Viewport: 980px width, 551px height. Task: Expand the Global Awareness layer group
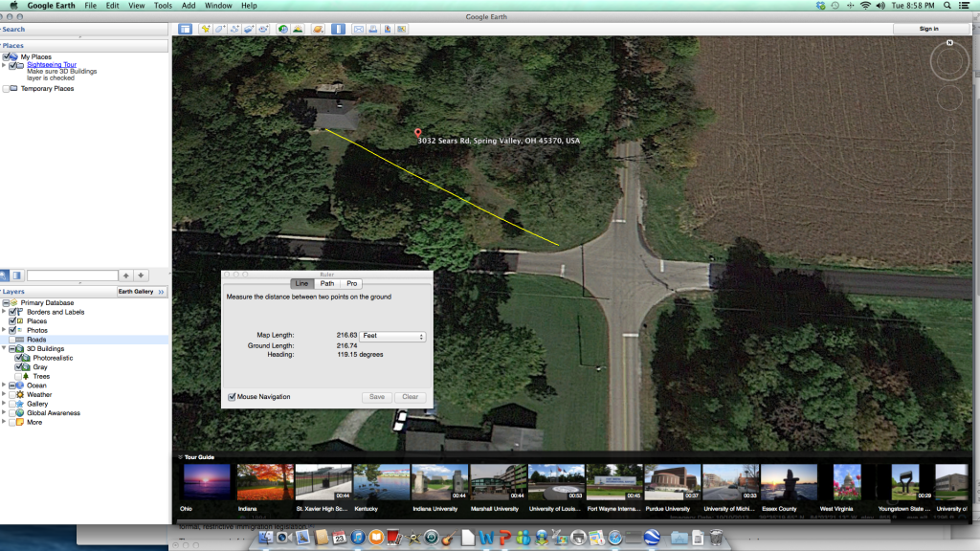tap(4, 413)
